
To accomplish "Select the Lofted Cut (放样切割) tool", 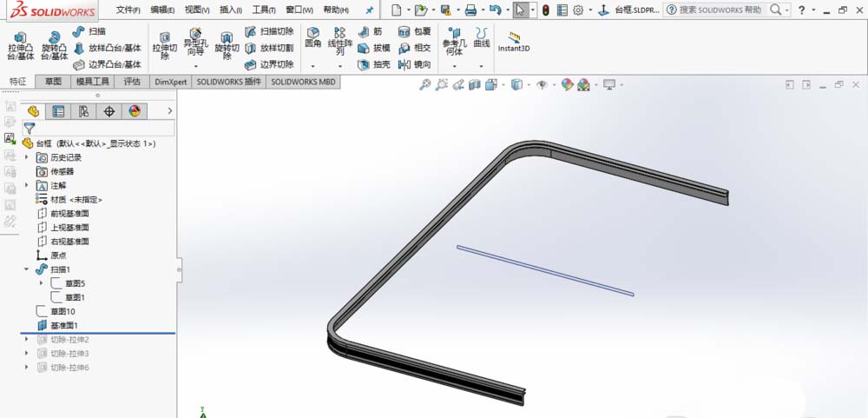I will [x=269, y=49].
